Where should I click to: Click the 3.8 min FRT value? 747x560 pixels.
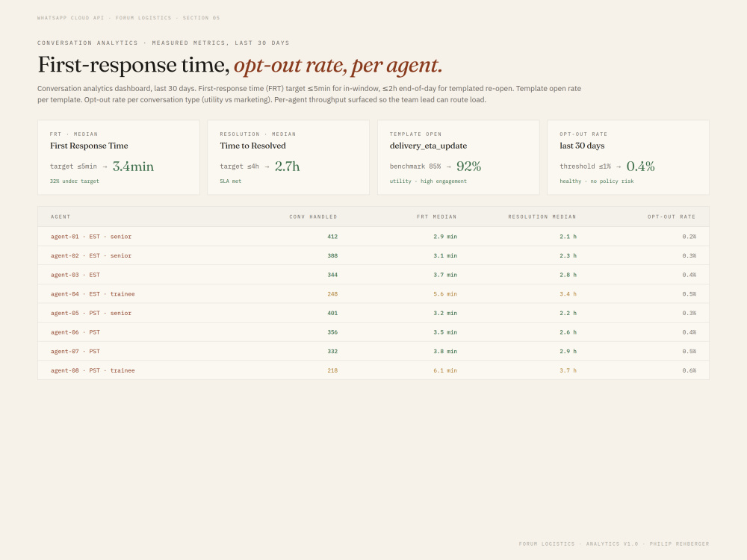445,351
